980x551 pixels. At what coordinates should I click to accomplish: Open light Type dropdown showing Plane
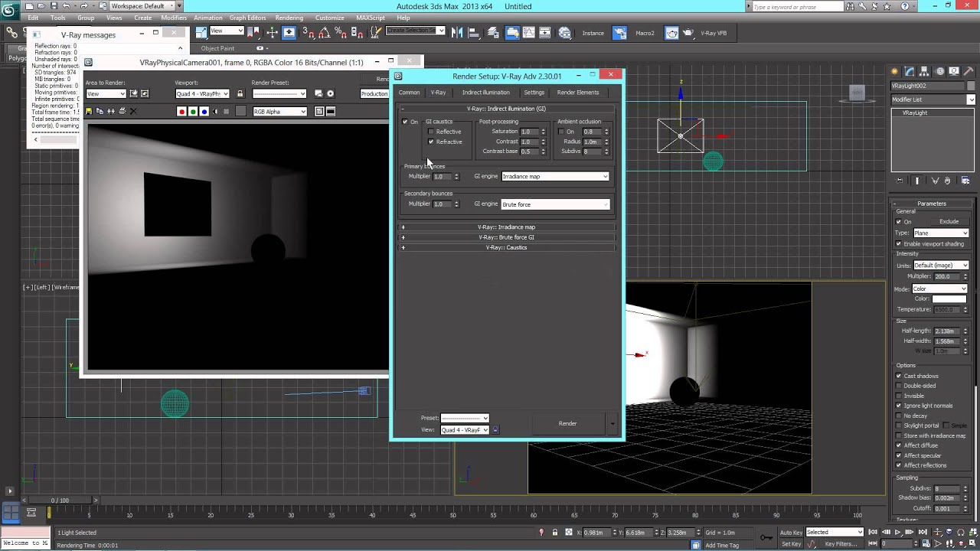pyautogui.click(x=941, y=233)
